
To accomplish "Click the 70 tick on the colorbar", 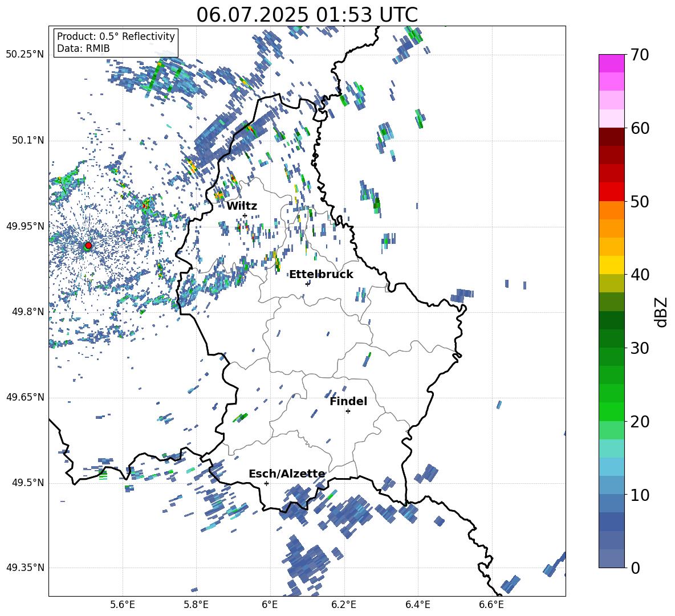I will point(639,55).
